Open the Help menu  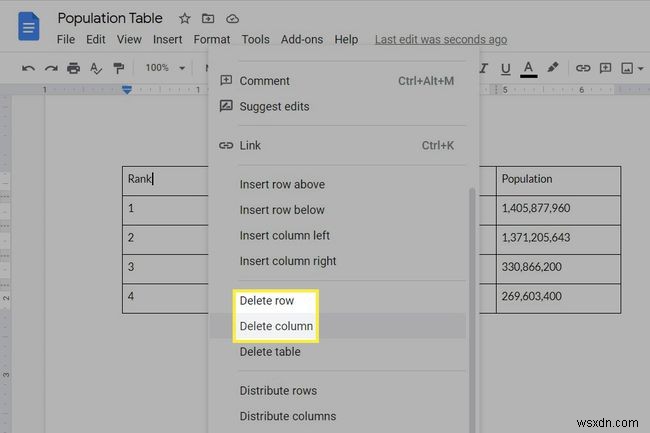point(346,39)
